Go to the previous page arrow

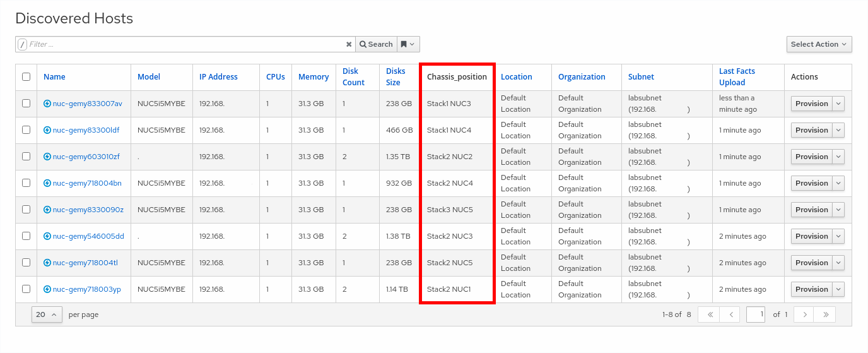coord(730,314)
